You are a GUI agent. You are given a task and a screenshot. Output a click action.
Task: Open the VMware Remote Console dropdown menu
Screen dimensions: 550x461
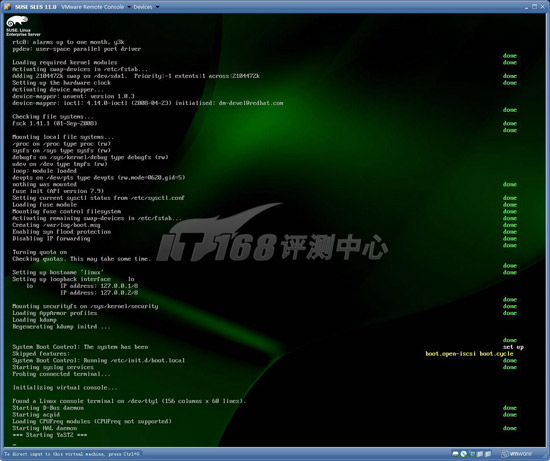click(95, 7)
